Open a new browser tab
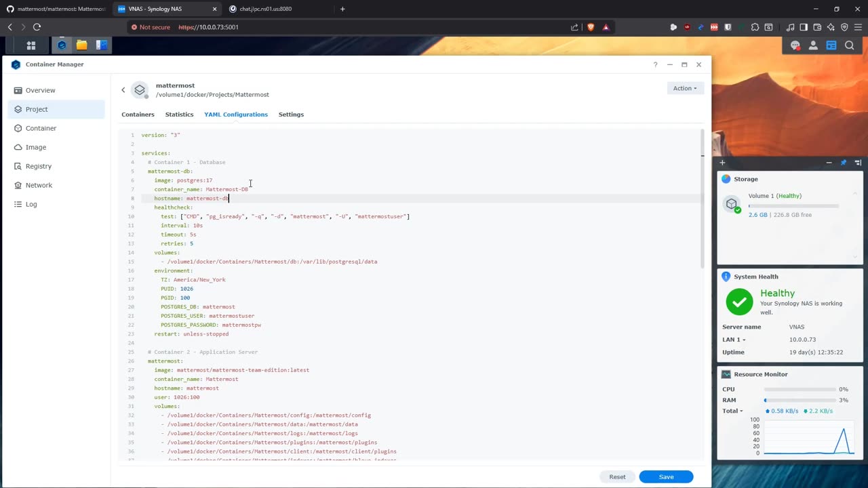Viewport: 868px width, 488px height. tap(342, 9)
